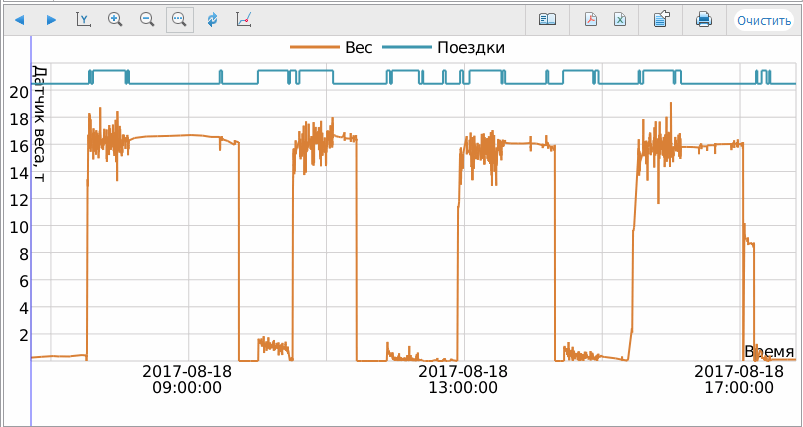Click the zoom out magnifier
This screenshot has width=803, height=427.
[147, 19]
